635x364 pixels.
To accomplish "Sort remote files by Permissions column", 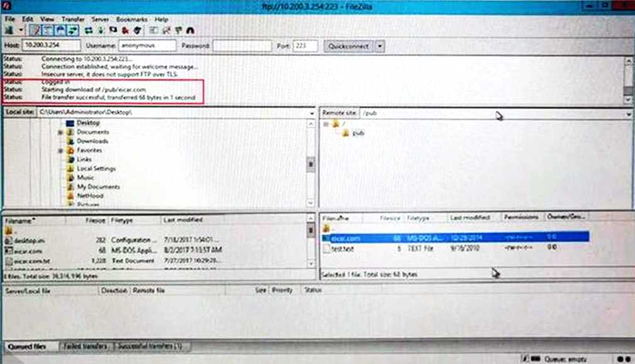I will click(x=522, y=217).
